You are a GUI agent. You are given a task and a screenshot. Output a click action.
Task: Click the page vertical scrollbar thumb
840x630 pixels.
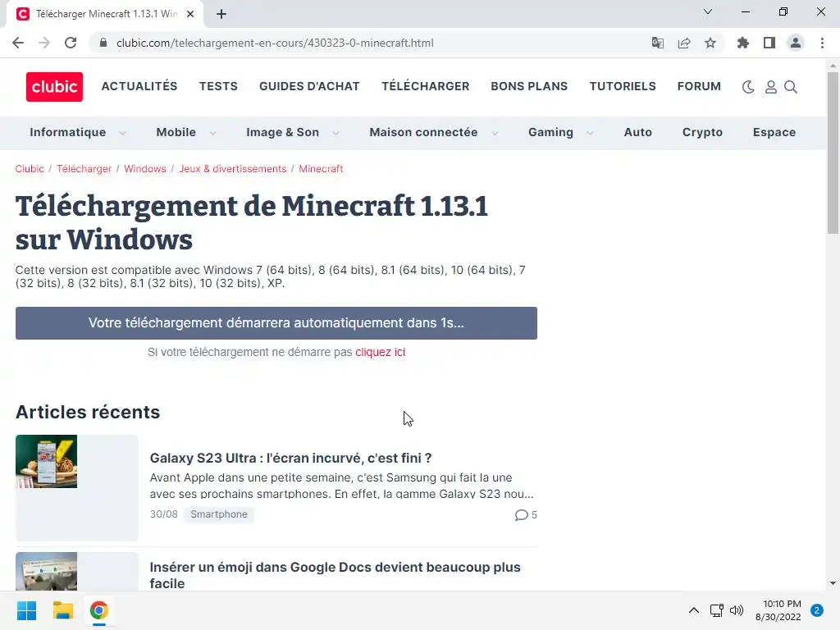coord(833,153)
